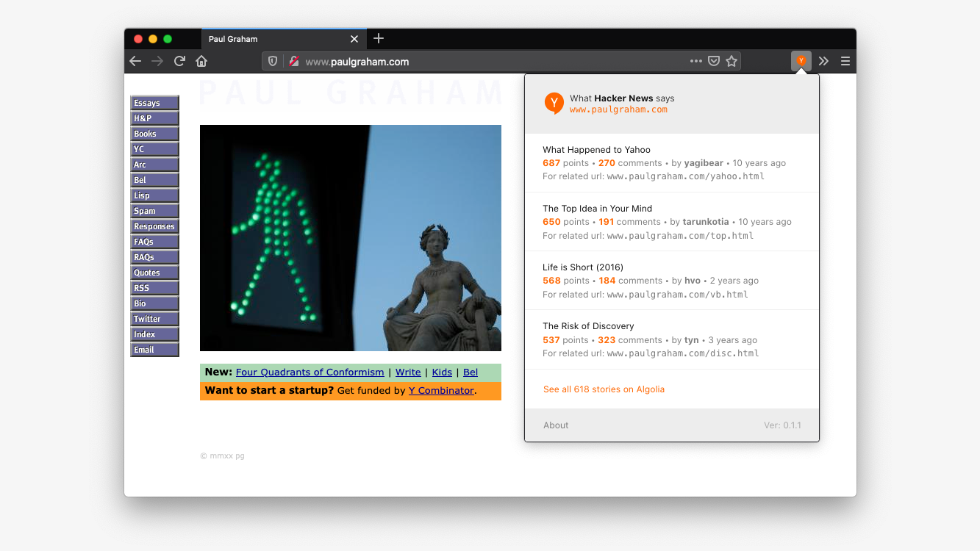Screen dimensions: 980x551
Task: Click the Y Combinator link
Action: [x=441, y=391]
